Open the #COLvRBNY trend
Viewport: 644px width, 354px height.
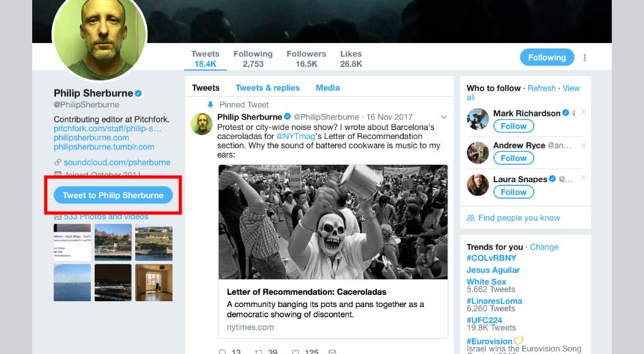491,258
